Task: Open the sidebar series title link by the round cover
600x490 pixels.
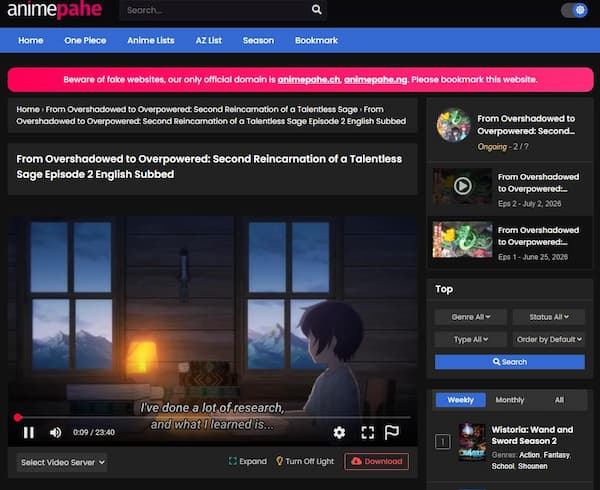Action: click(526, 125)
